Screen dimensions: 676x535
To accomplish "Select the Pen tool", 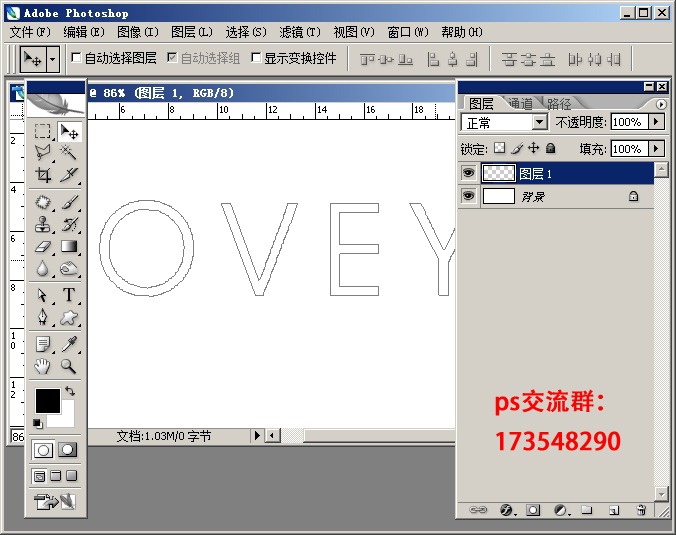I will point(42,318).
